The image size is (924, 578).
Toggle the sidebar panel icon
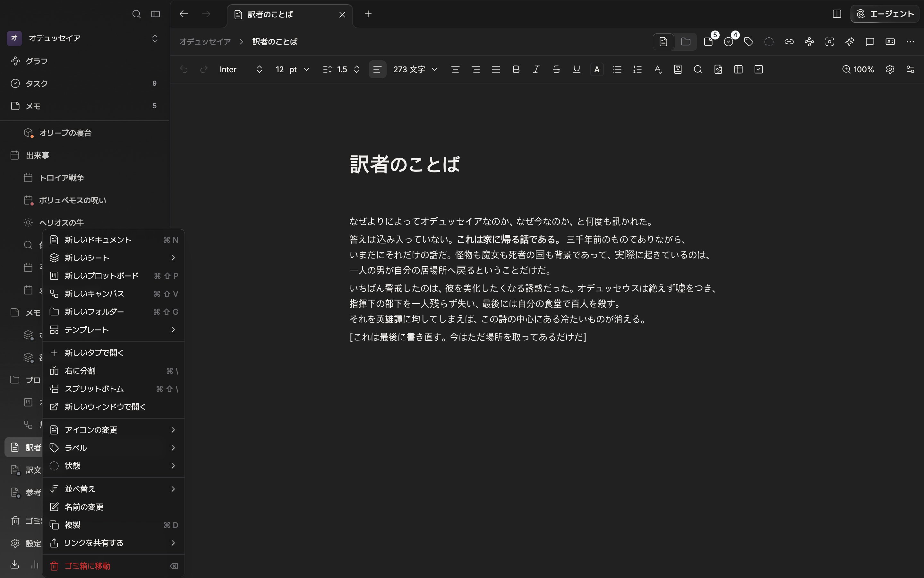[x=155, y=14]
